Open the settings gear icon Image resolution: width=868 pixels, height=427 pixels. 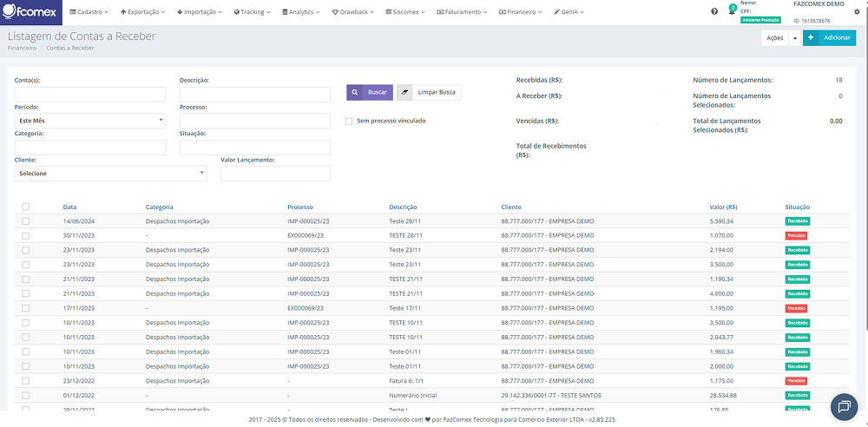click(x=856, y=12)
